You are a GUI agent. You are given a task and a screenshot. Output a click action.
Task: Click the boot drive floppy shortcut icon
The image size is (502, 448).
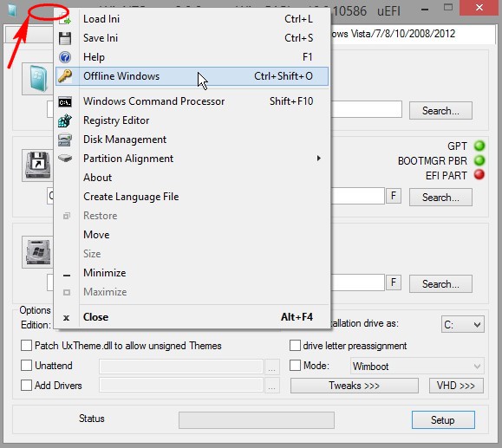pos(38,166)
